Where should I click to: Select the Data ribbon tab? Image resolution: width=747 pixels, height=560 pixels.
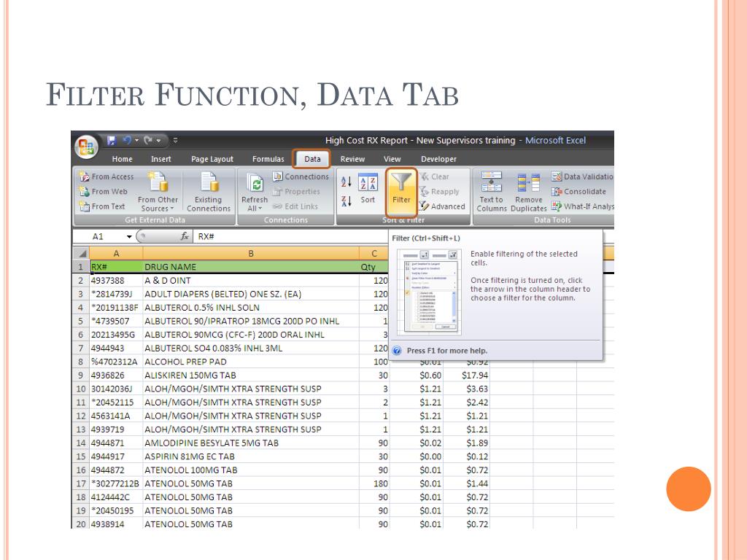pos(312,159)
